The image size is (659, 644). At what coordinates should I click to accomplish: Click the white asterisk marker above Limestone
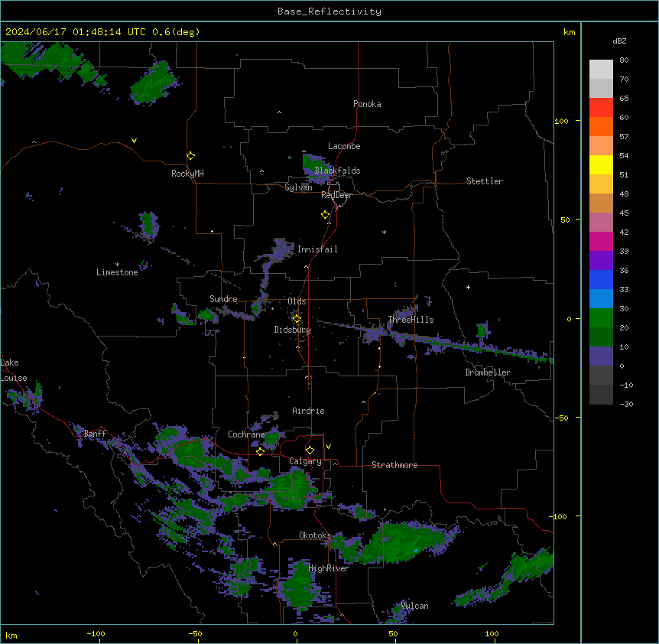(x=117, y=265)
